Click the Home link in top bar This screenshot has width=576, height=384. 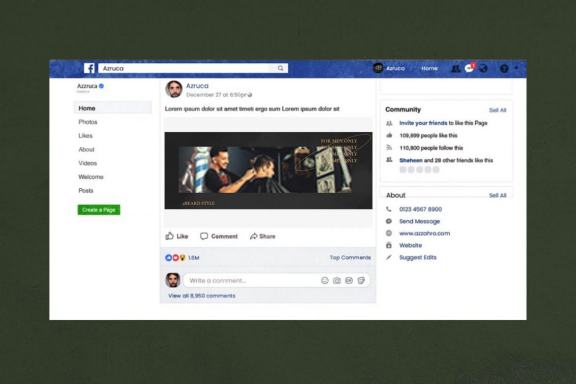tap(429, 68)
